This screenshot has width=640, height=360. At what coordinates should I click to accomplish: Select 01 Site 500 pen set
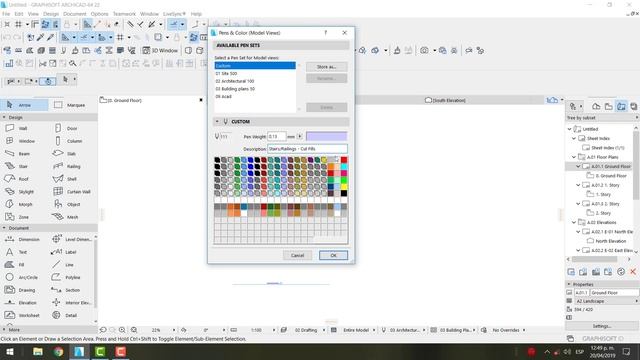[x=255, y=73]
